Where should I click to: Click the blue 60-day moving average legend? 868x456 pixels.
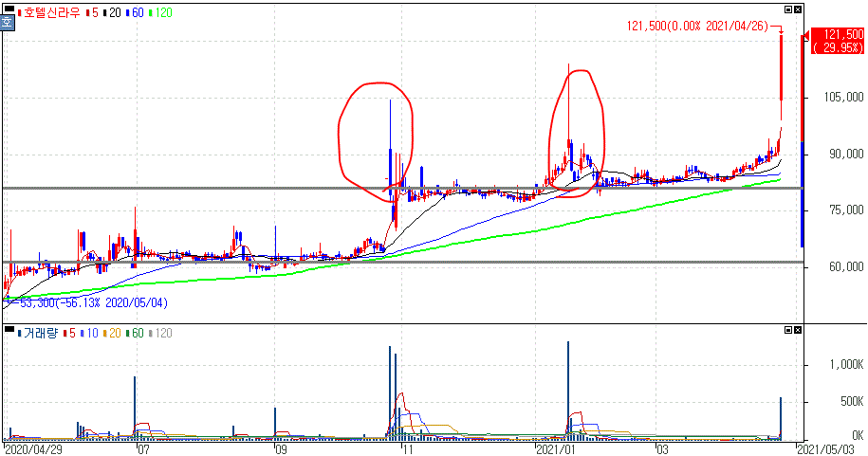point(135,12)
